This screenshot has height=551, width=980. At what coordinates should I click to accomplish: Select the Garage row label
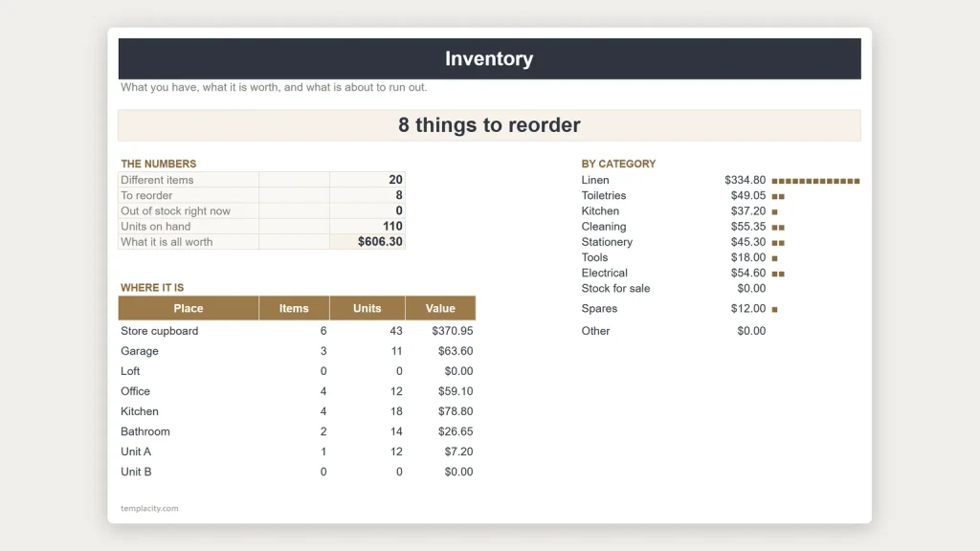[x=140, y=351]
